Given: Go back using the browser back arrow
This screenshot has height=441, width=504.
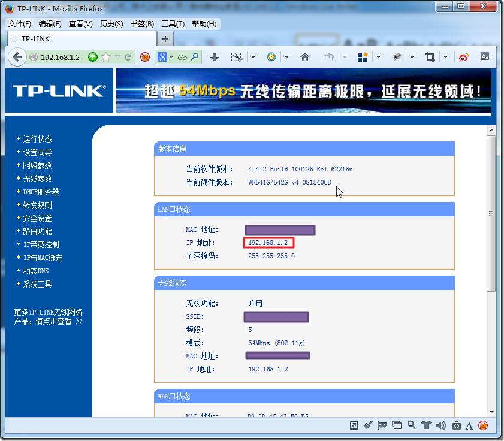Looking at the screenshot, I should pyautogui.click(x=17, y=57).
